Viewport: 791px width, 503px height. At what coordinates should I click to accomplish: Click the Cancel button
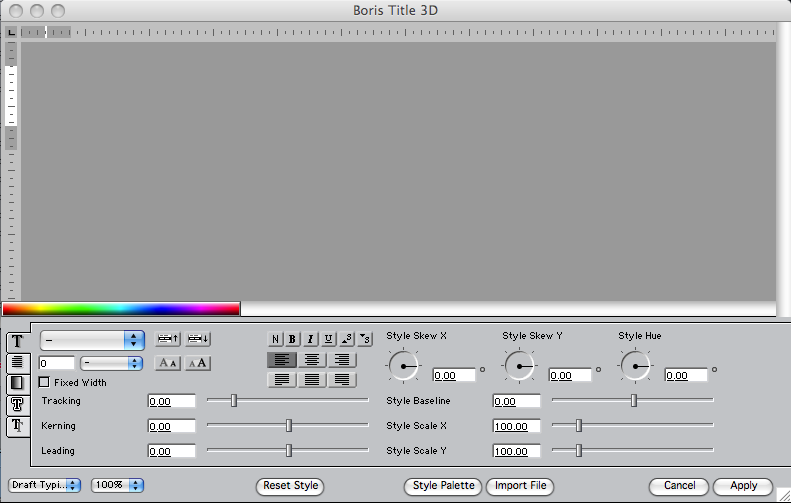pyautogui.click(x=679, y=486)
